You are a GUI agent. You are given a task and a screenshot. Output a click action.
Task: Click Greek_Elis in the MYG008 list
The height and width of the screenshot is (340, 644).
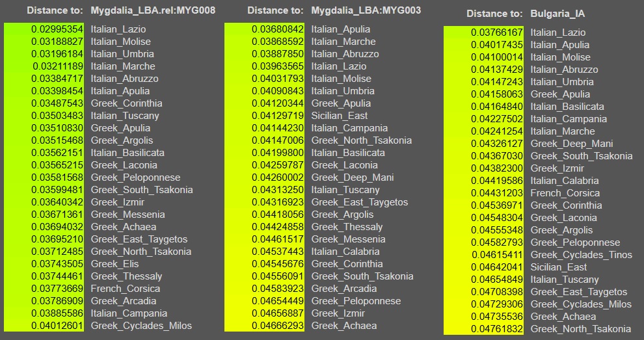114,264
